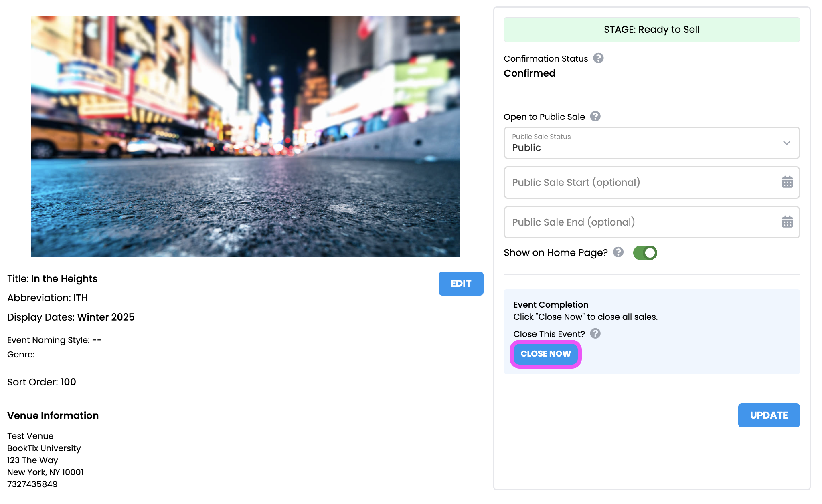The image size is (822, 504).
Task: Focus Public Sale End field
Action: click(x=652, y=222)
